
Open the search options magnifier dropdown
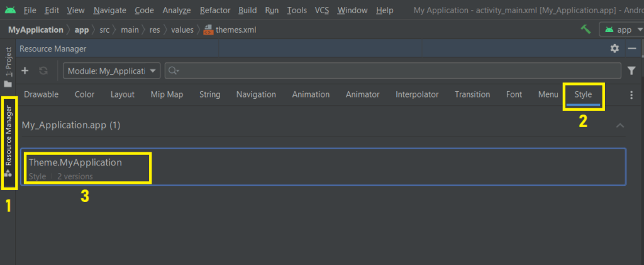[174, 70]
